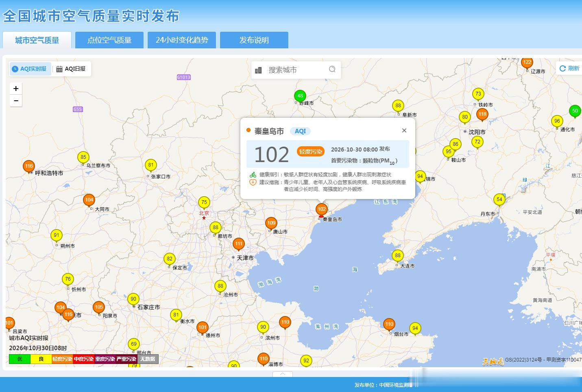Screen dimensions: 582x392
Task: Click 石家庄市 marker showing 90
Action: (x=133, y=299)
